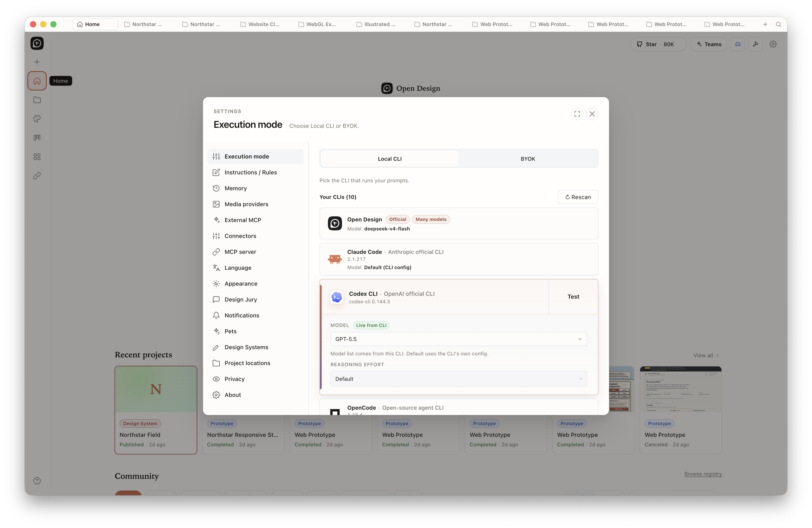Follow the Browse registry link
Viewport: 812px width, 528px height.
(x=703, y=474)
